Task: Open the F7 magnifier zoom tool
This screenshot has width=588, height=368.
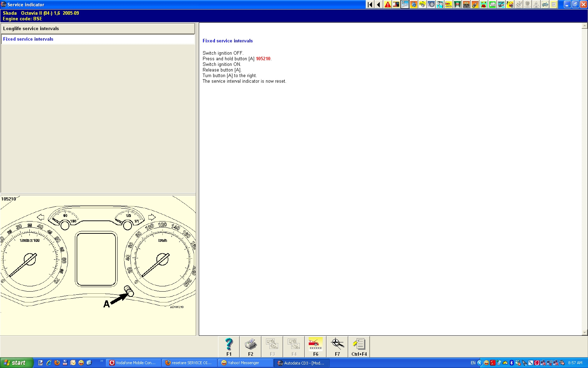Action: click(337, 347)
